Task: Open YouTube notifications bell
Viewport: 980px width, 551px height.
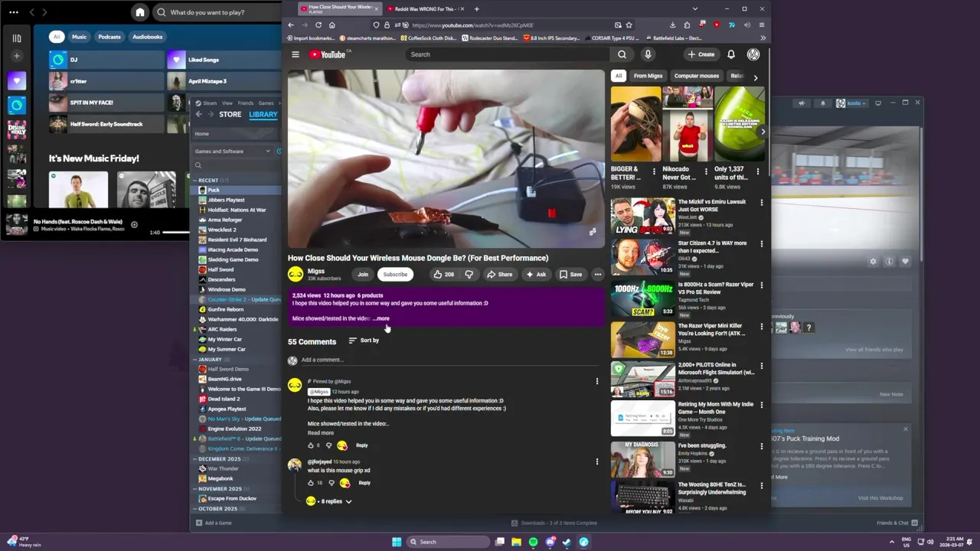Action: tap(730, 54)
